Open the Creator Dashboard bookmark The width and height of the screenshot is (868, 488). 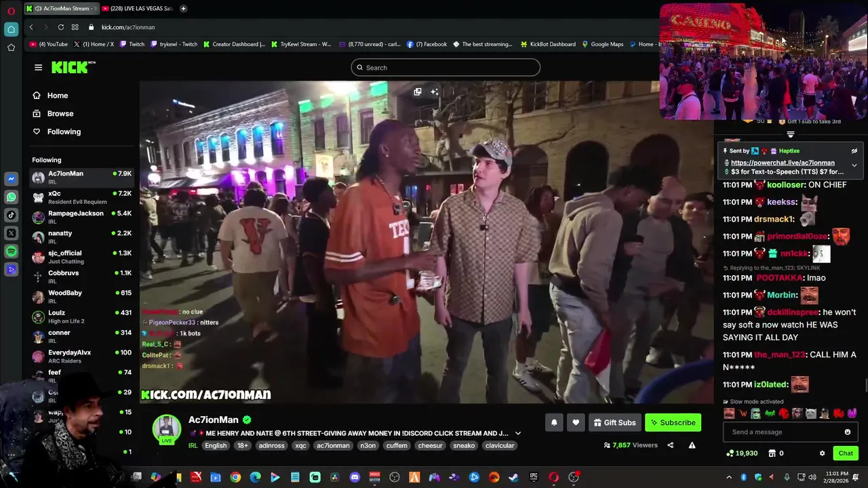pos(234,44)
